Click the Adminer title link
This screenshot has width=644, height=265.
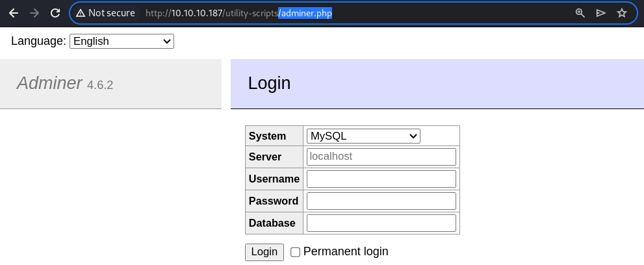pos(49,83)
